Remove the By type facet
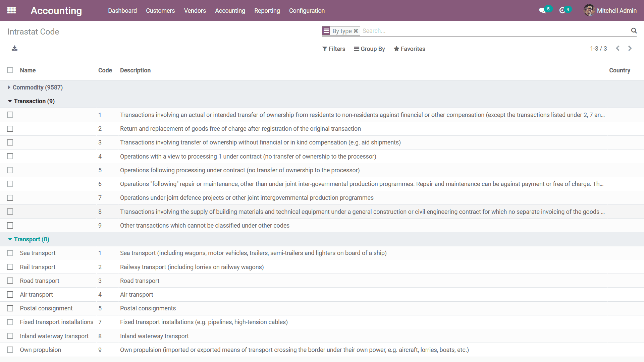This screenshot has height=362, width=644. pos(356,31)
